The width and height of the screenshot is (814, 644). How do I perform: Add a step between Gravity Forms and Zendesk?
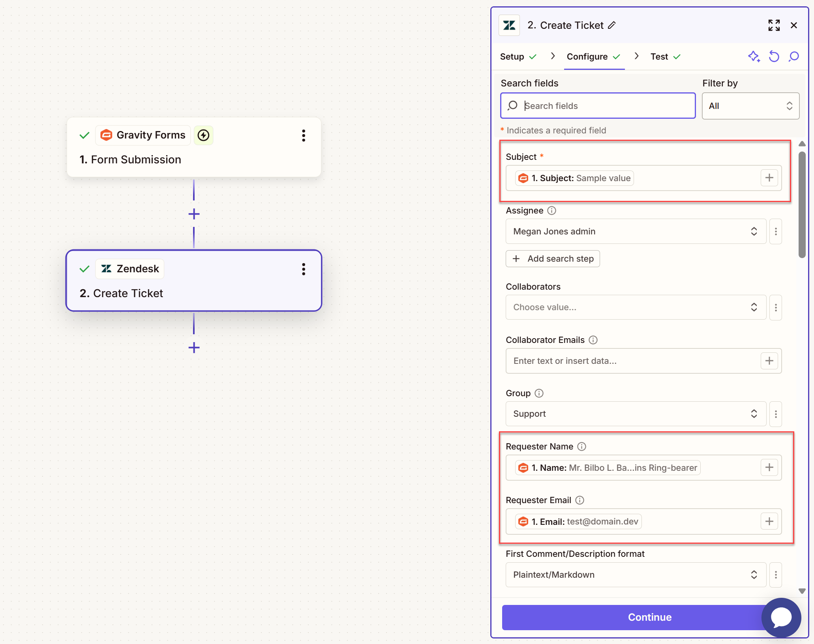click(194, 214)
